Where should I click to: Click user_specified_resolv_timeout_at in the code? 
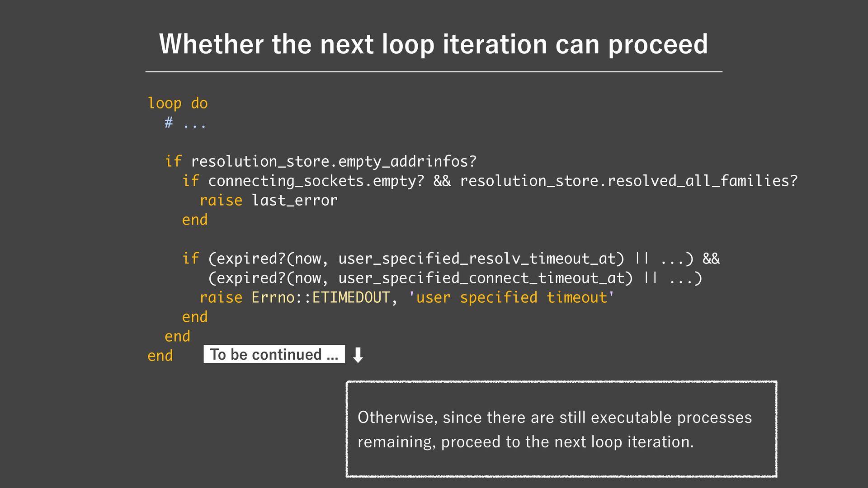click(x=477, y=258)
